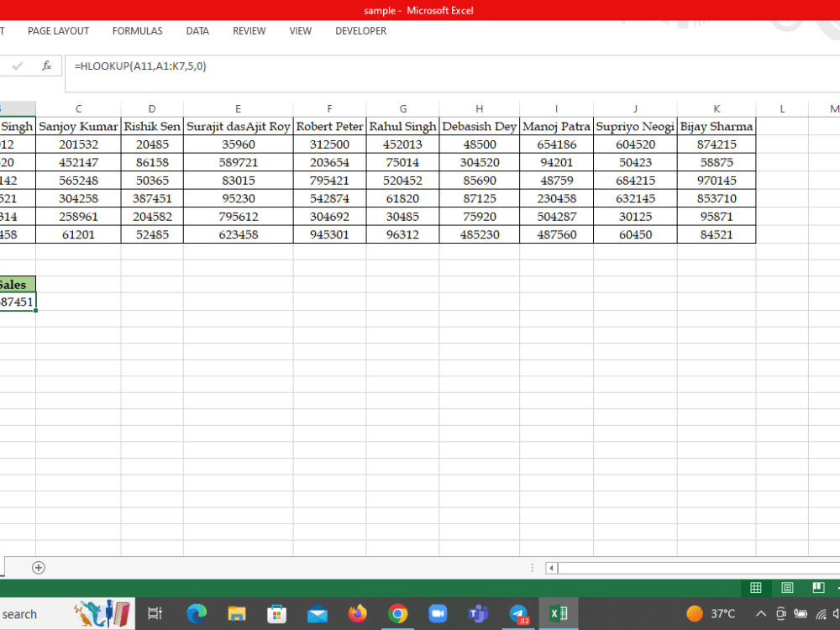
Task: Open the network Wi-Fi tray icon
Action: (x=821, y=614)
